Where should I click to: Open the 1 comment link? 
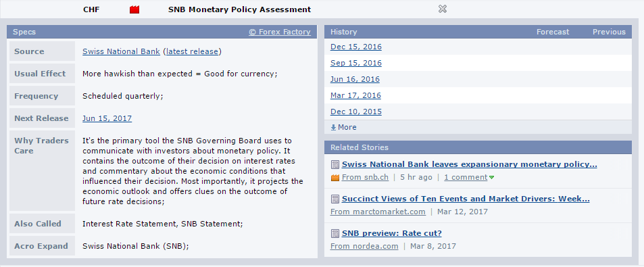coord(466,177)
